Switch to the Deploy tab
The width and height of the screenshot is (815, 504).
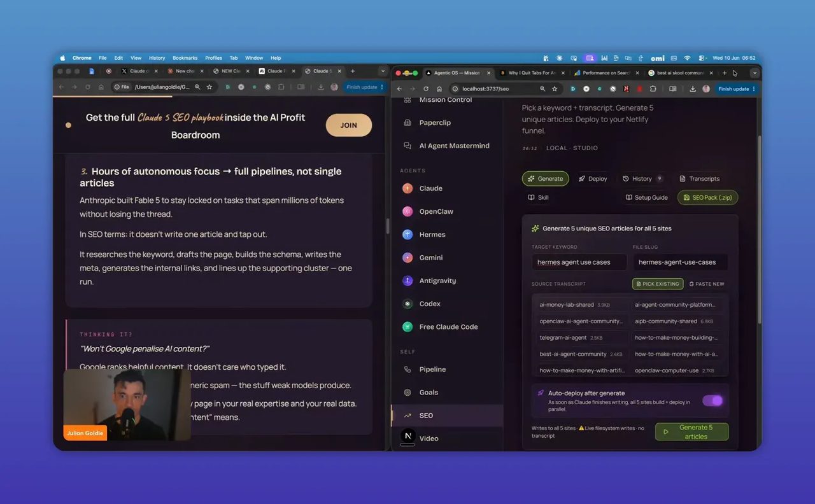pos(593,179)
